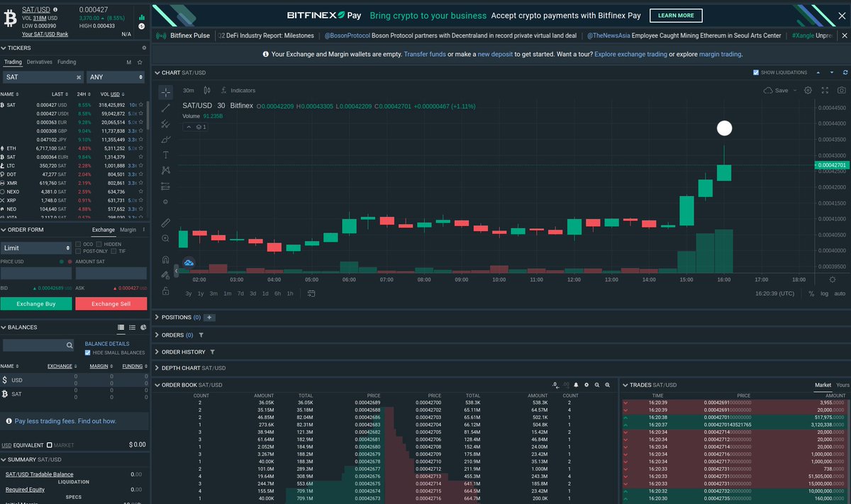Screen dimensions: 851x504
Task: Switch to the Margin order tab
Action: [128, 230]
